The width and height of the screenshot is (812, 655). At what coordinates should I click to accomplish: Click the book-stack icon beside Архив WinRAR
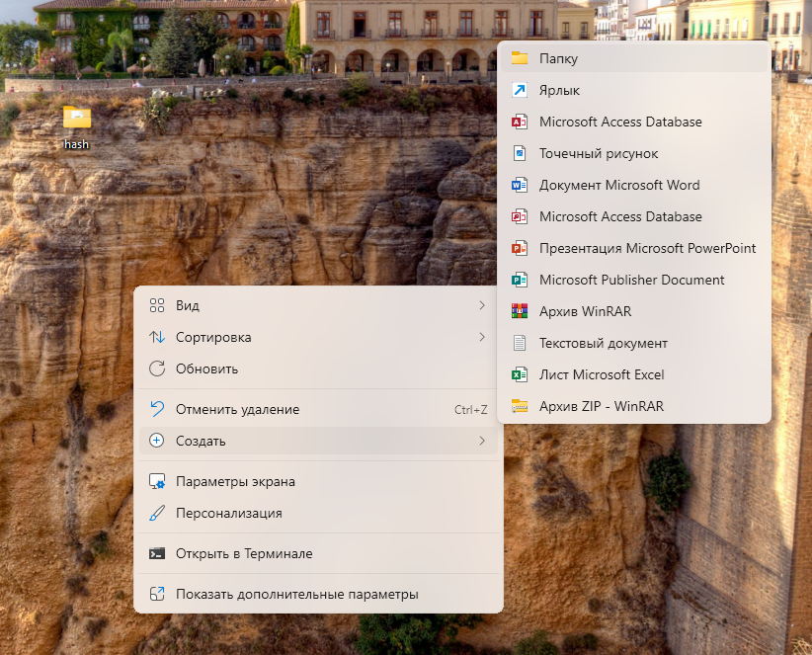[x=520, y=311]
